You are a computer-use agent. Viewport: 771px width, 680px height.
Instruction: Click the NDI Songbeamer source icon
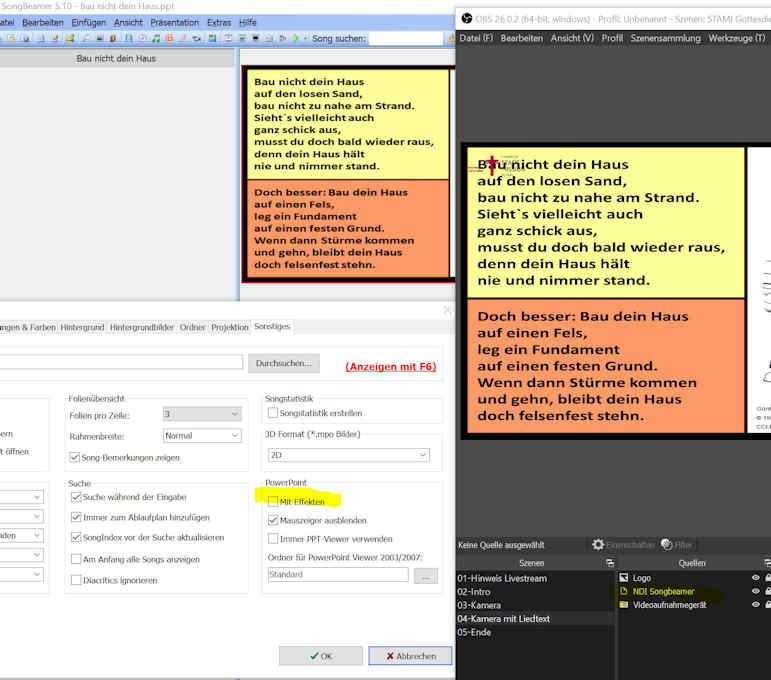tap(623, 591)
